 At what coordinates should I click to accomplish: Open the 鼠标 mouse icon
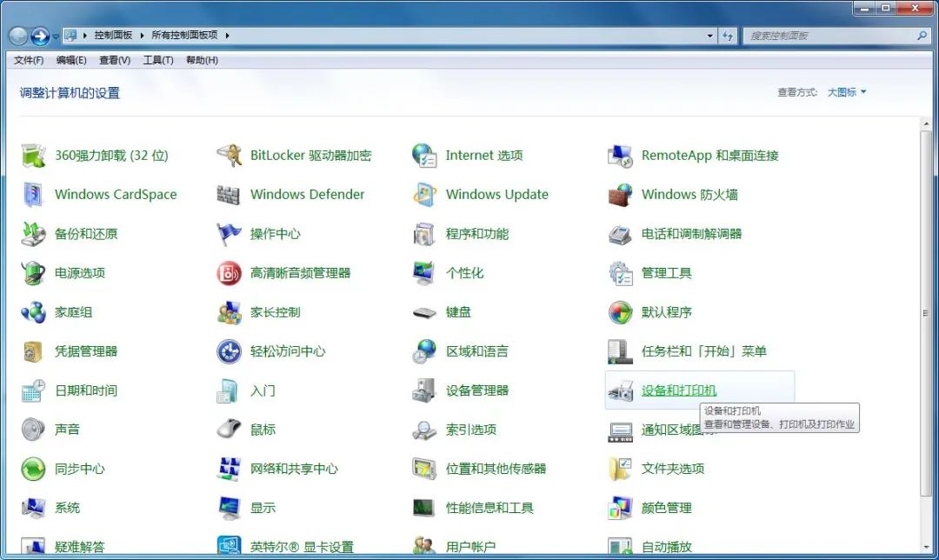tap(229, 430)
